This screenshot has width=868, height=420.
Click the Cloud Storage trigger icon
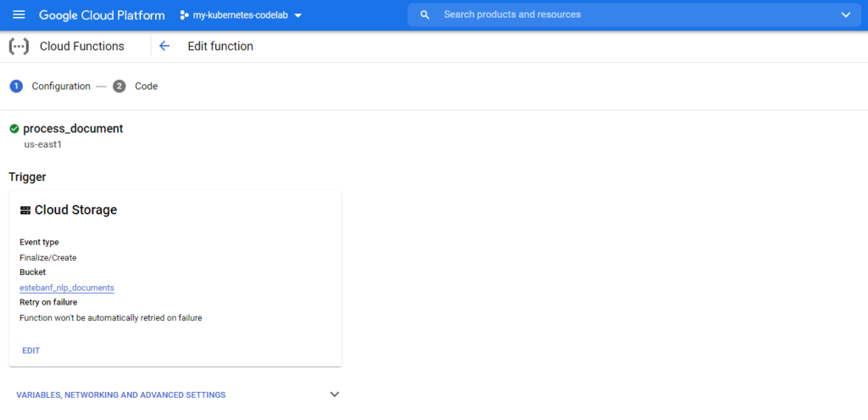click(x=25, y=210)
